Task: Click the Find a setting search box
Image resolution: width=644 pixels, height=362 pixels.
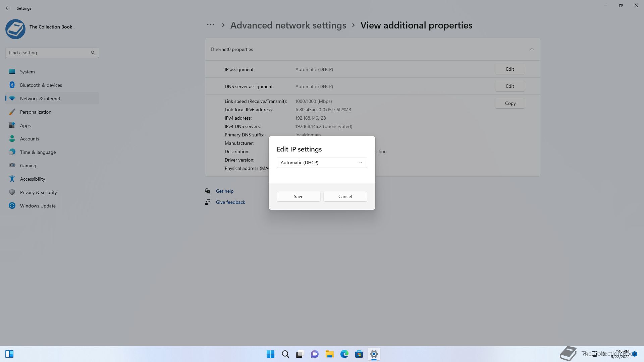Action: (x=49, y=53)
